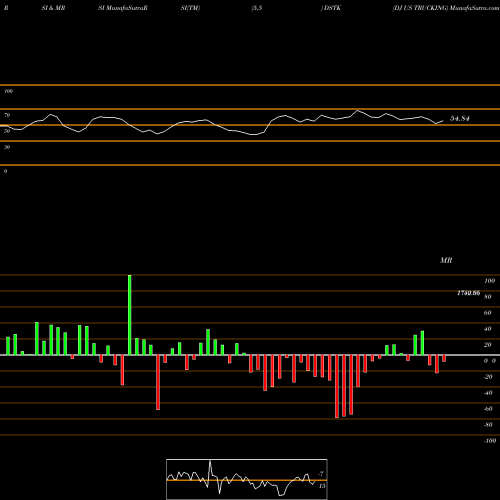
Task: Click the MR axis label 80
Action: tap(488, 297)
